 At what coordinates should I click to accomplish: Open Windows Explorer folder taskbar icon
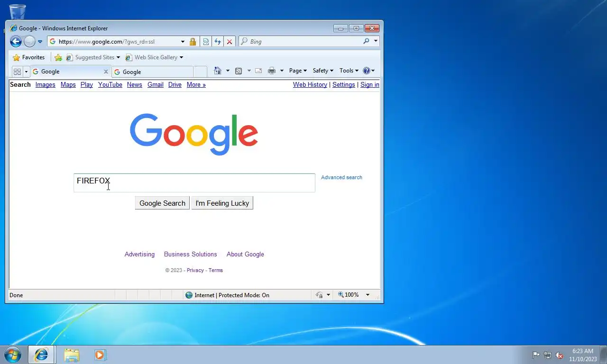coord(72,355)
